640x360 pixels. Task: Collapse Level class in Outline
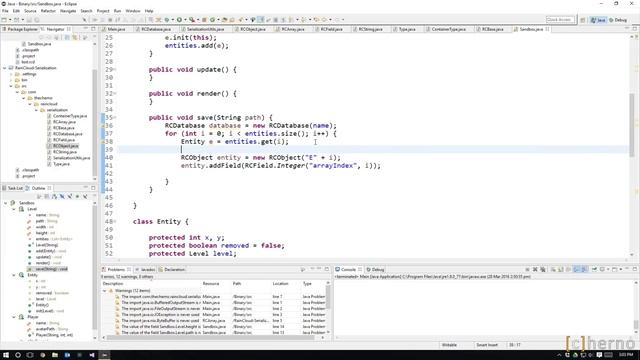pos(14,209)
